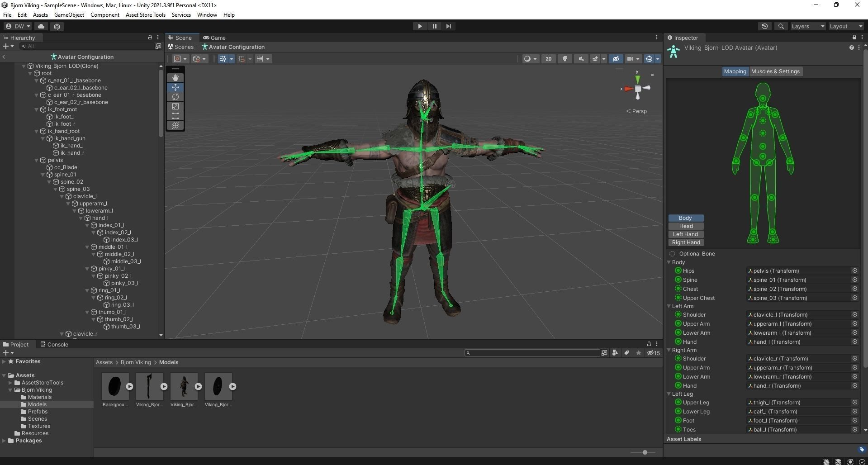Screen dimensions: 868x465
Task: Open the Scene camera settings icon
Action: click(x=630, y=59)
